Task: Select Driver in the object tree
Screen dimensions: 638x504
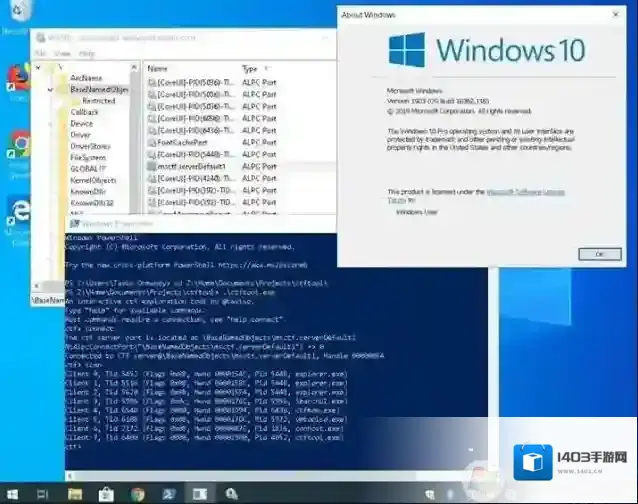Action: (x=80, y=135)
